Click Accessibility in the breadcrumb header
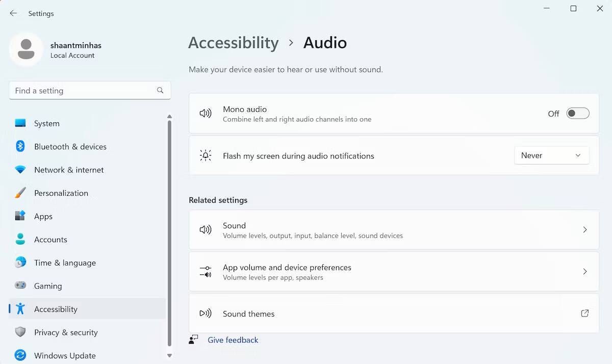Viewport: 612px width, 364px height. point(233,43)
